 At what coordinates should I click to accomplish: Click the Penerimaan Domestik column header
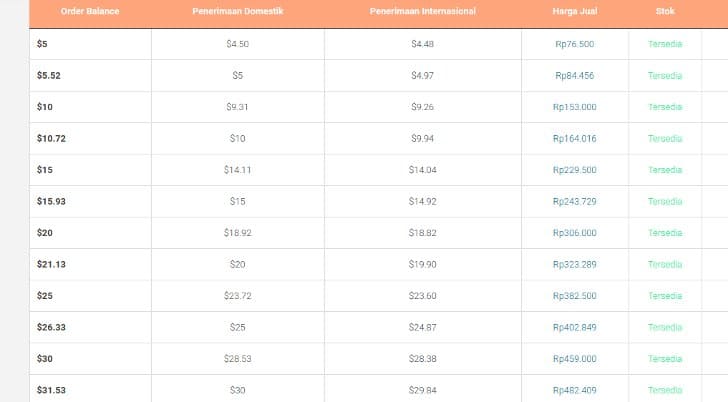237,11
